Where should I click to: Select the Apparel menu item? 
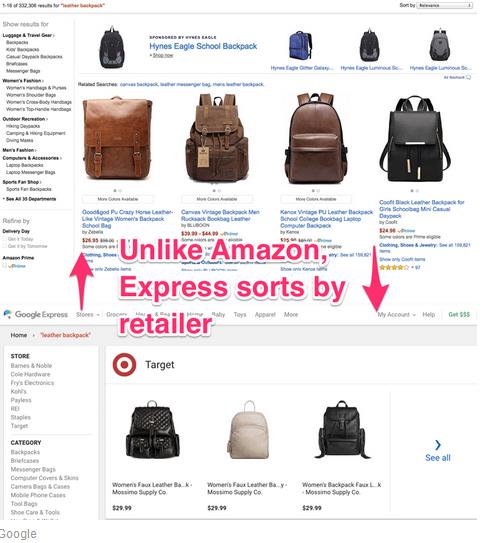click(x=265, y=314)
